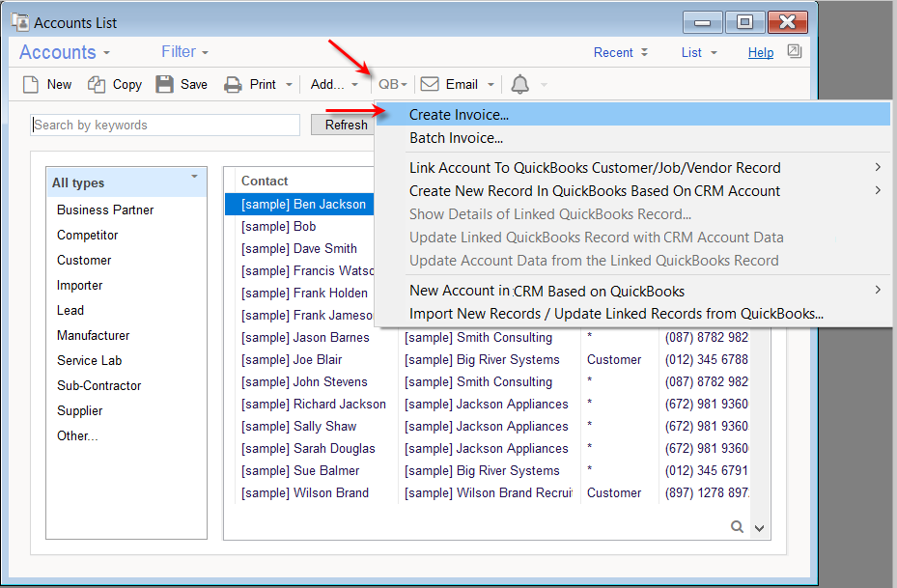Open the Help link

coord(761,53)
